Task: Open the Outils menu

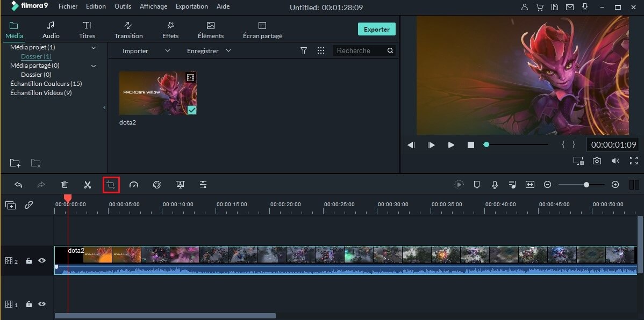Action: tap(123, 6)
